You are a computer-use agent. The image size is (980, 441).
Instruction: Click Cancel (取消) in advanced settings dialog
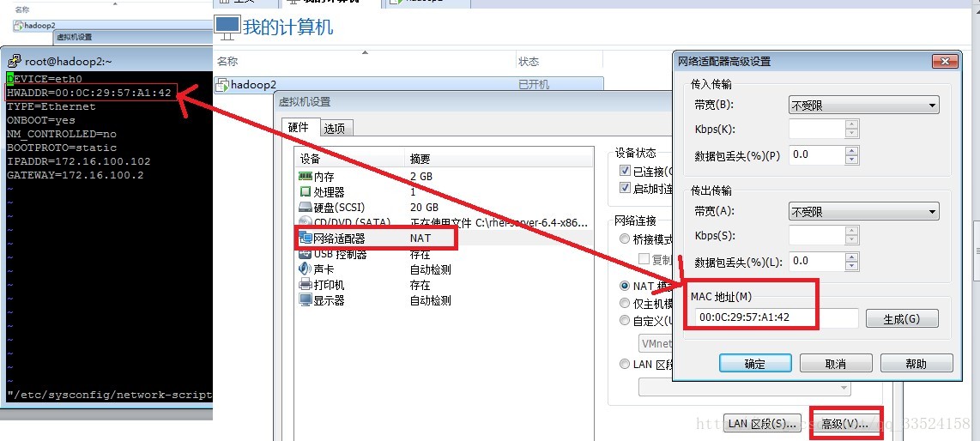pos(836,364)
